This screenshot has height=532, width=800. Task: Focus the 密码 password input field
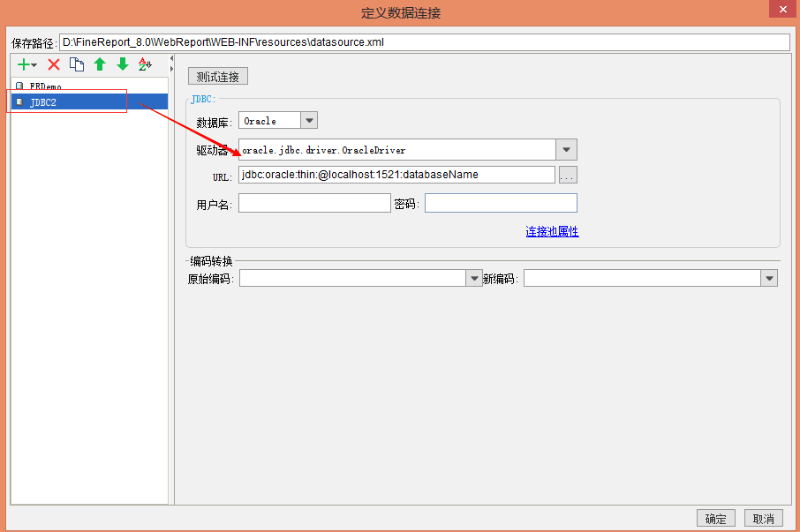point(501,203)
